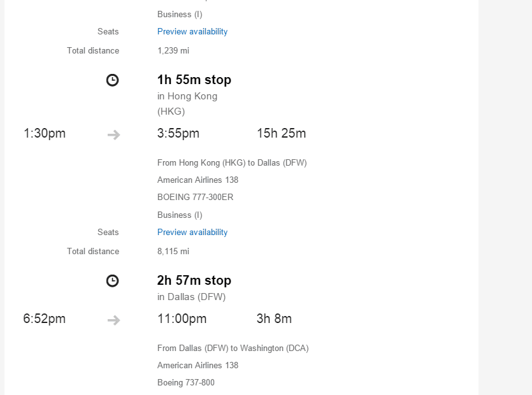Click the 8,115 mi total distance value
532x395 pixels.
173,252
